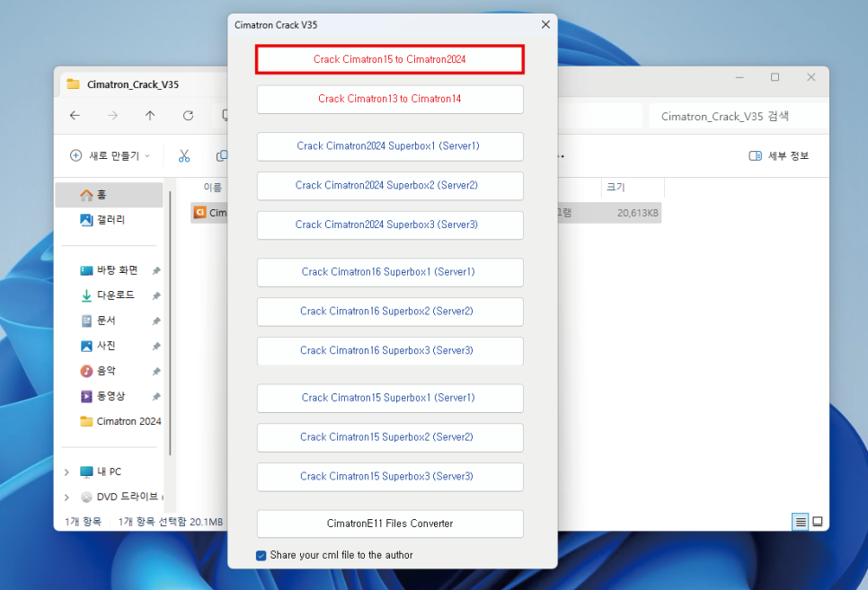868x590 pixels.
Task: Open the 새로 만들기 dropdown
Action: click(111, 156)
